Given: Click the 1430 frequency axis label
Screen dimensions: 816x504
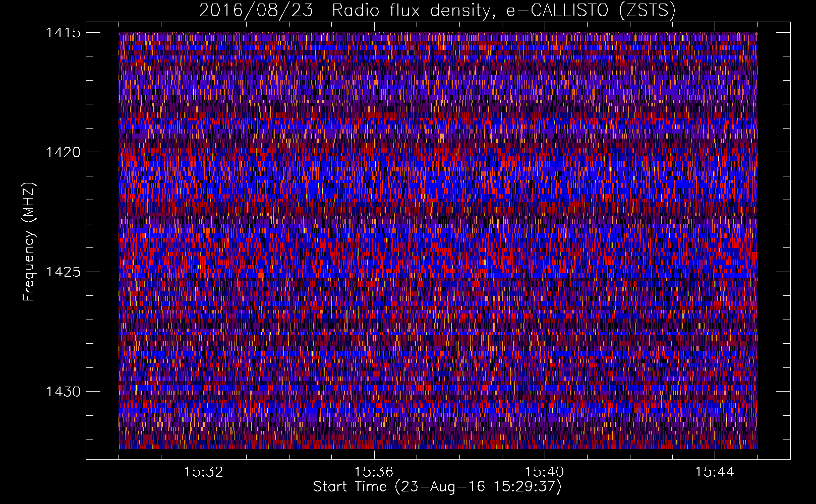Looking at the screenshot, I should [63, 392].
